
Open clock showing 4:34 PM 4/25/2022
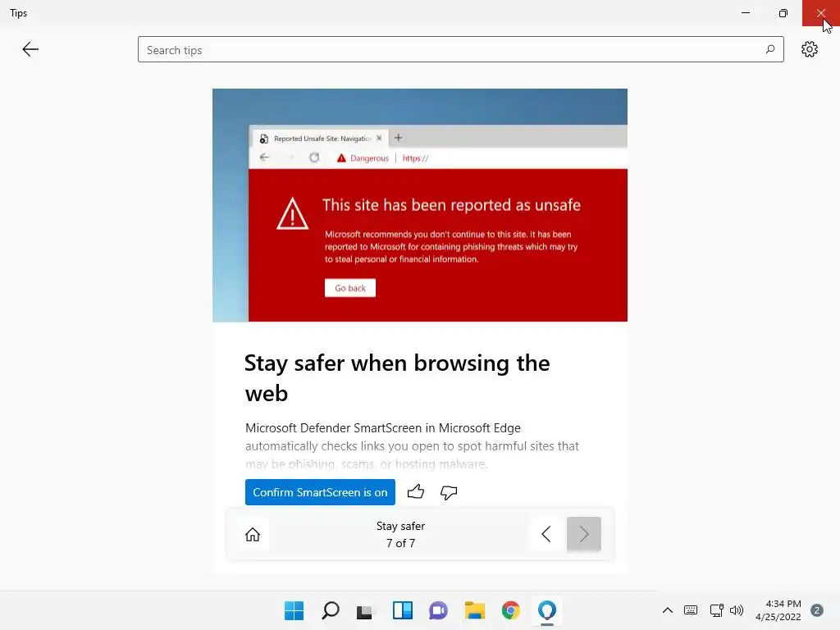778,610
